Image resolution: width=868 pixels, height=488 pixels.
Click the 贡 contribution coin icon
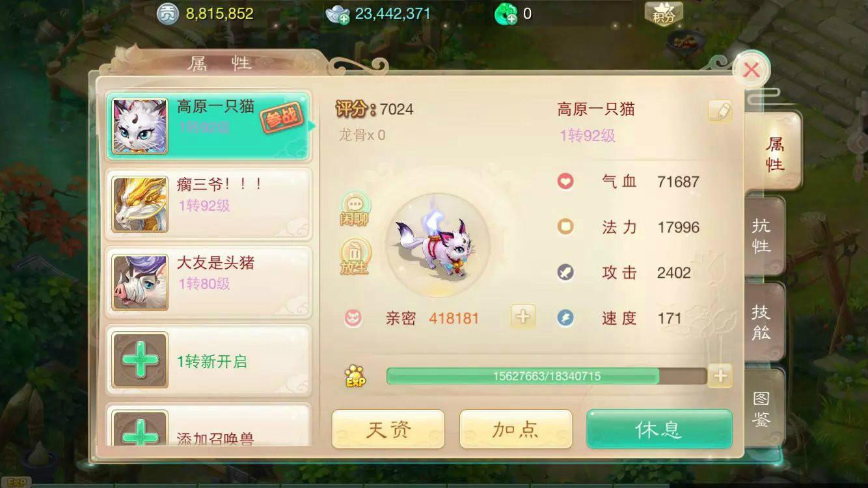(168, 14)
